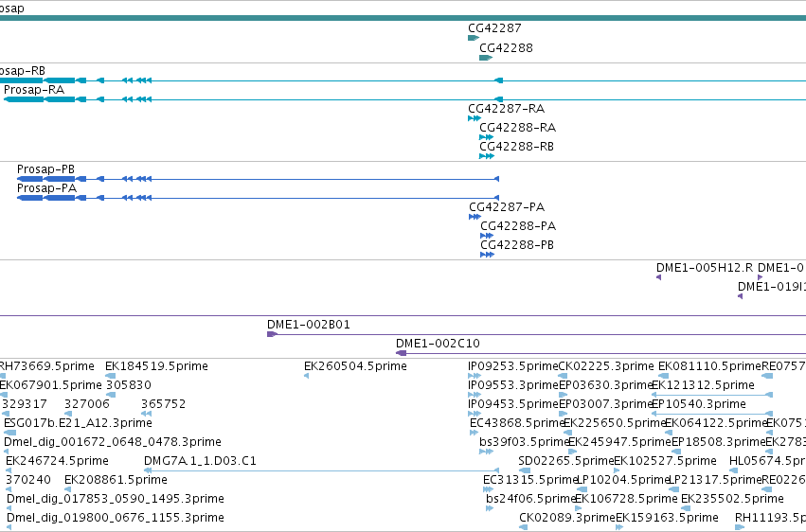Viewport: 806px width, 532px height.
Task: Open the EK067901.5prime EST label
Action: coord(51,385)
